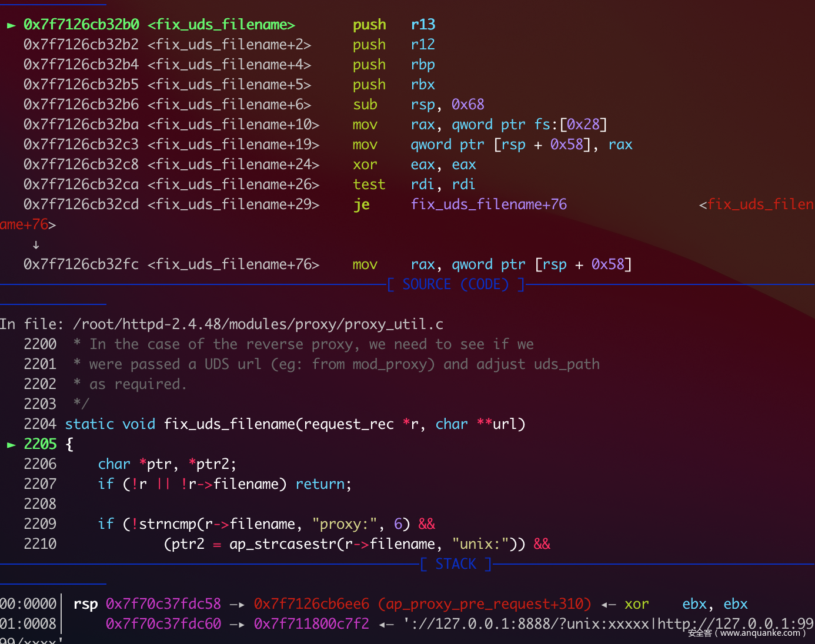815x644 pixels.
Task: Click address 0x7f7126cb32fc
Action: point(81,264)
